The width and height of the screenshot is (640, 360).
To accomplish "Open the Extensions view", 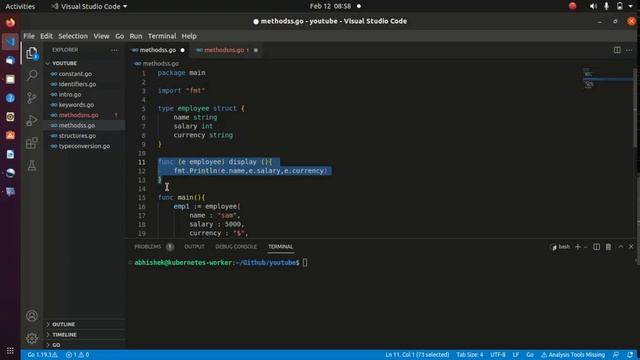I will pyautogui.click(x=32, y=143).
